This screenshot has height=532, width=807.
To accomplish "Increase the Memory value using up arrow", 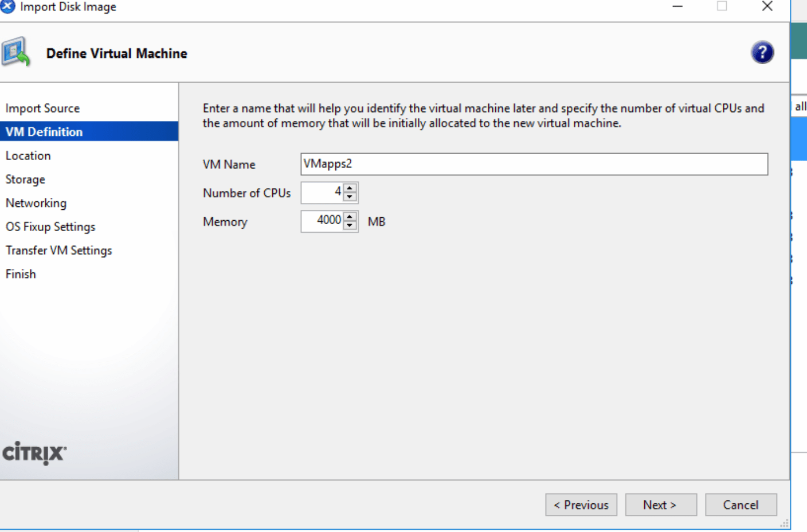I will tap(350, 217).
